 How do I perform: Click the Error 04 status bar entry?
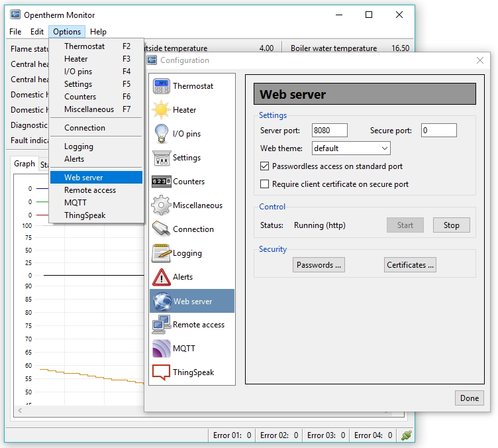click(x=373, y=435)
